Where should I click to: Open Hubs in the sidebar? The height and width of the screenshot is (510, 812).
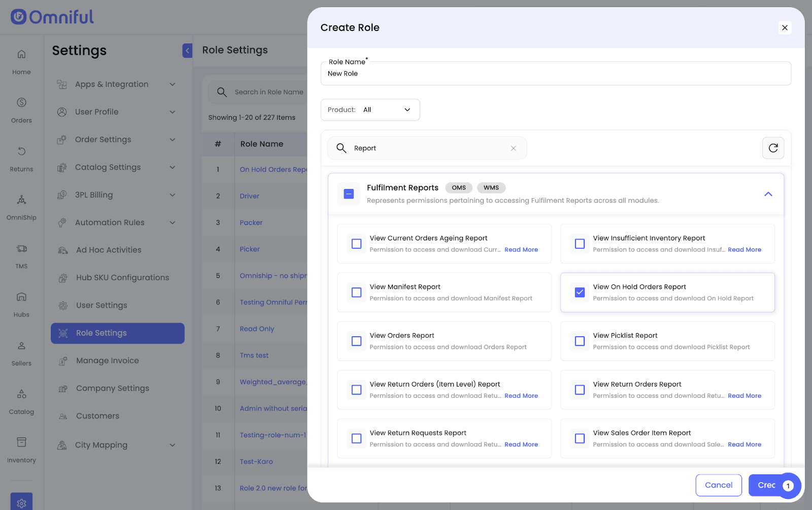pyautogui.click(x=21, y=303)
